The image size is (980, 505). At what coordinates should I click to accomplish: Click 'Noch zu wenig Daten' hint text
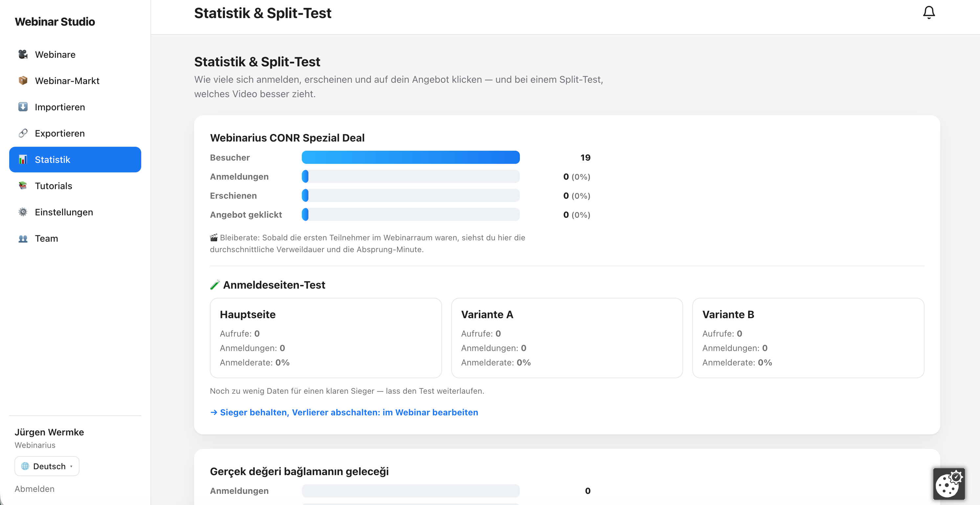click(347, 391)
